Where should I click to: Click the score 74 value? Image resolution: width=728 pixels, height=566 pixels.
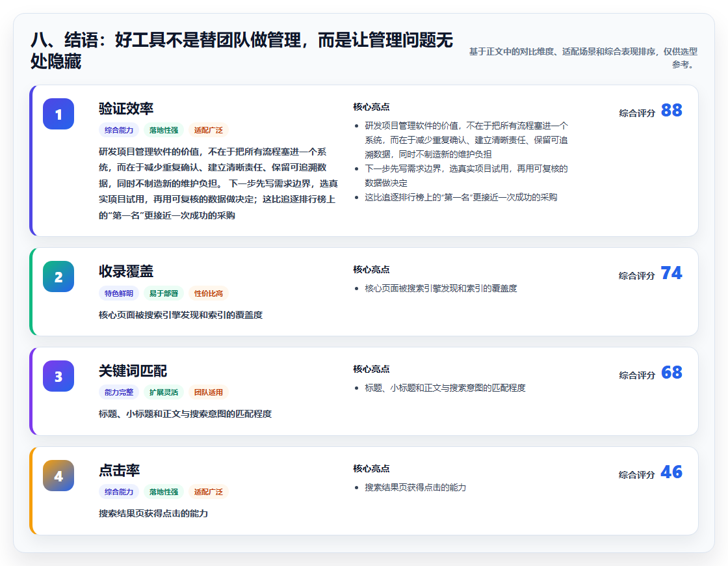(x=671, y=273)
